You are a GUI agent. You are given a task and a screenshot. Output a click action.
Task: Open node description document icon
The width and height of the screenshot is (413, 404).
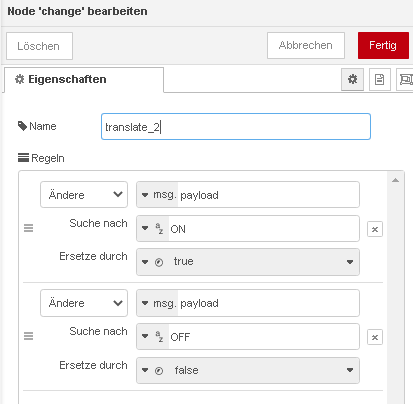[x=380, y=79]
